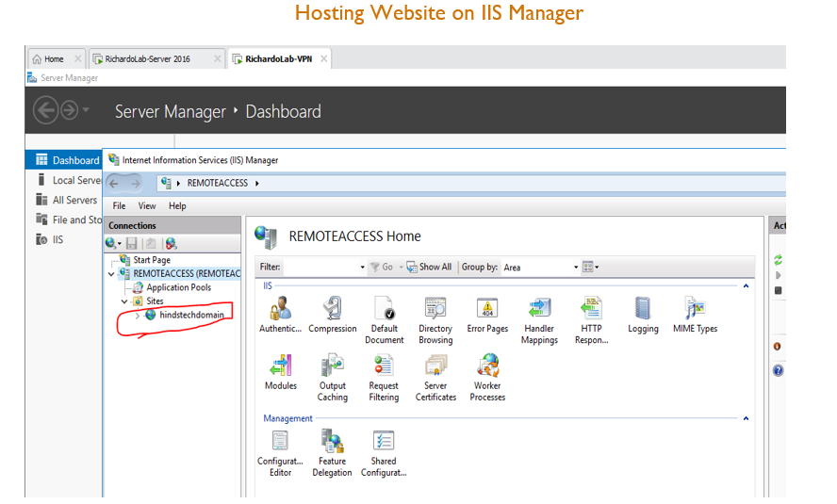
Task: Open the Help menu
Action: click(x=177, y=206)
